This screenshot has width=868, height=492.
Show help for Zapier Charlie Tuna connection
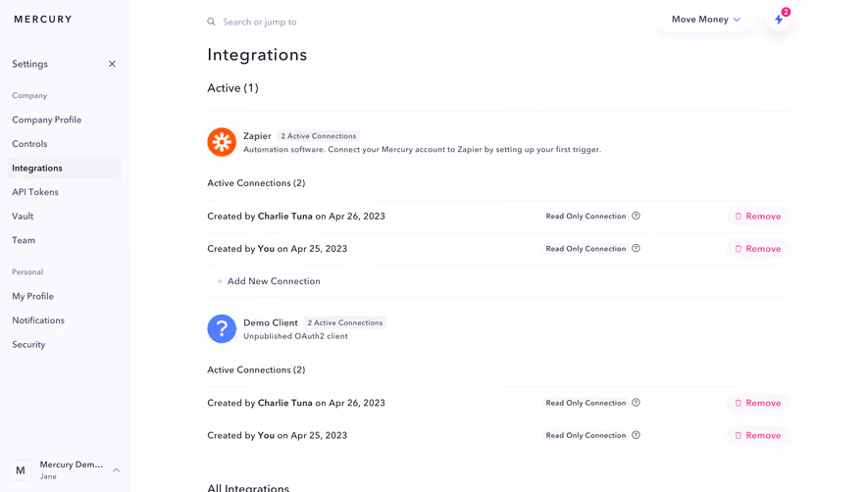click(x=637, y=216)
